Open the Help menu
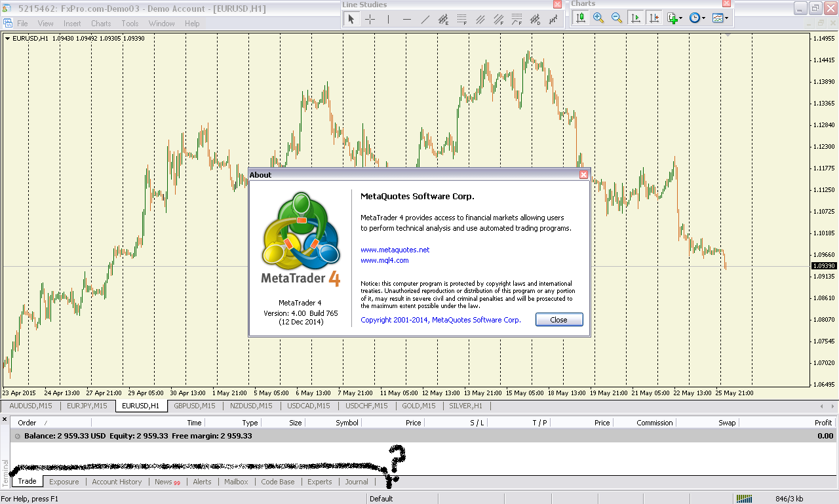Image resolution: width=839 pixels, height=504 pixels. pyautogui.click(x=192, y=24)
